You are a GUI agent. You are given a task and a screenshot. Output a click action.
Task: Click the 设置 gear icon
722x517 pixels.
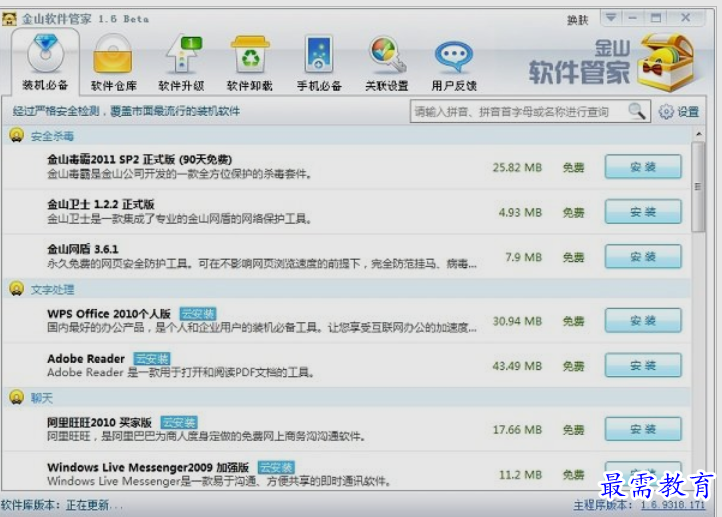[x=666, y=111]
